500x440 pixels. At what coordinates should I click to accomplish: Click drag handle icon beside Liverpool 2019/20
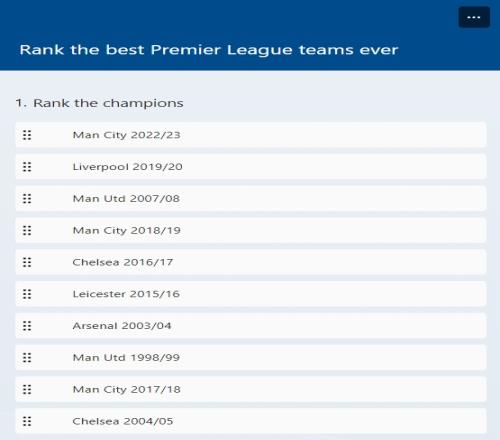tap(27, 167)
